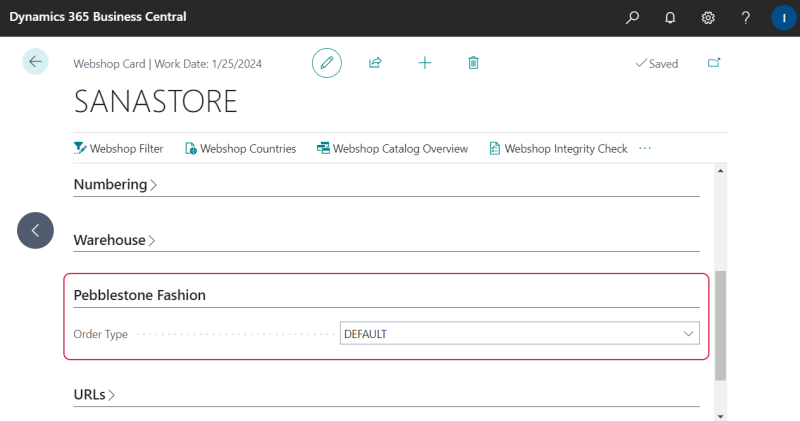Image resolution: width=800 pixels, height=421 pixels.
Task: Run Webshop Integrity Check action
Action: tap(558, 148)
